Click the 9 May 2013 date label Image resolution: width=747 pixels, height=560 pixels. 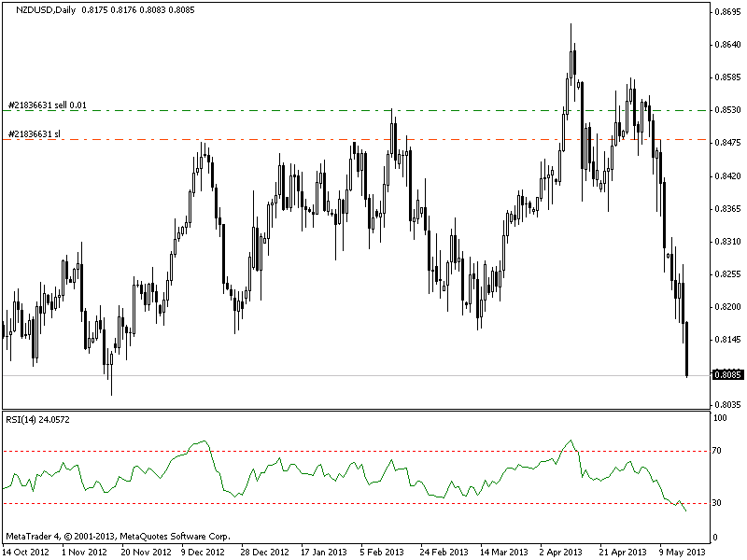pyautogui.click(x=683, y=552)
